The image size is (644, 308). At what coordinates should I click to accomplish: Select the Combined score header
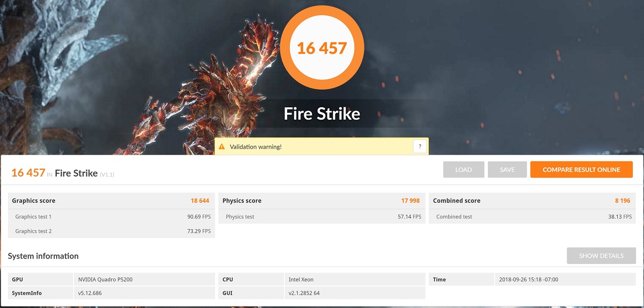[532, 201]
